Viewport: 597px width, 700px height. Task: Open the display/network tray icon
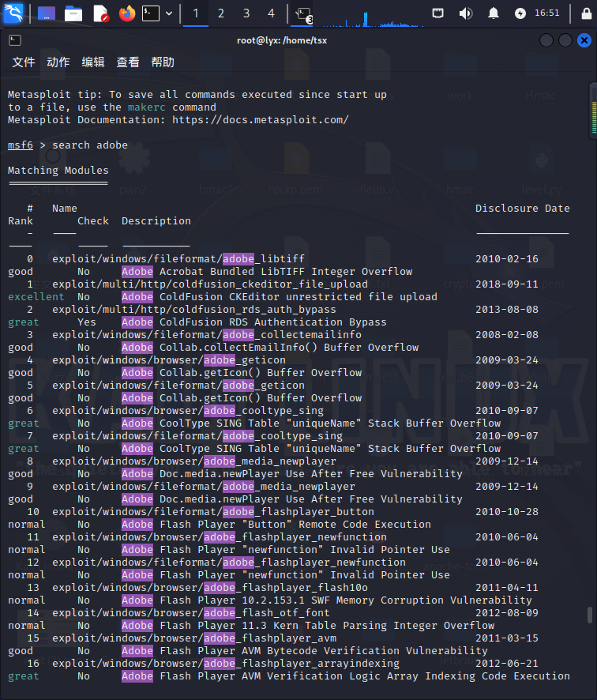437,13
